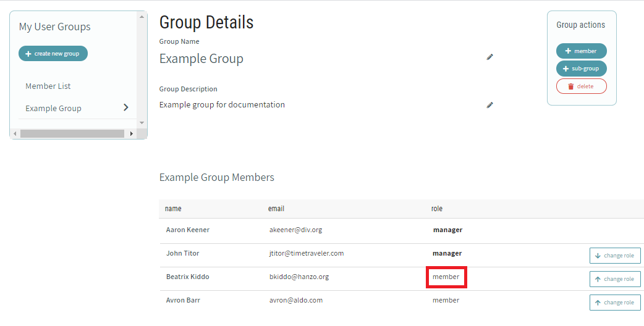Click pencil icon beside group description
The width and height of the screenshot is (644, 326).
pos(489,105)
